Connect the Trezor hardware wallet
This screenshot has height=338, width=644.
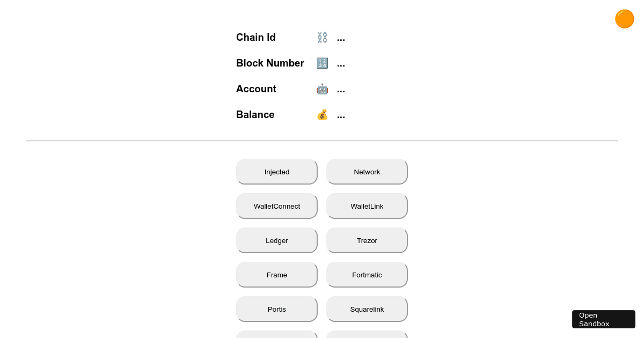point(367,240)
